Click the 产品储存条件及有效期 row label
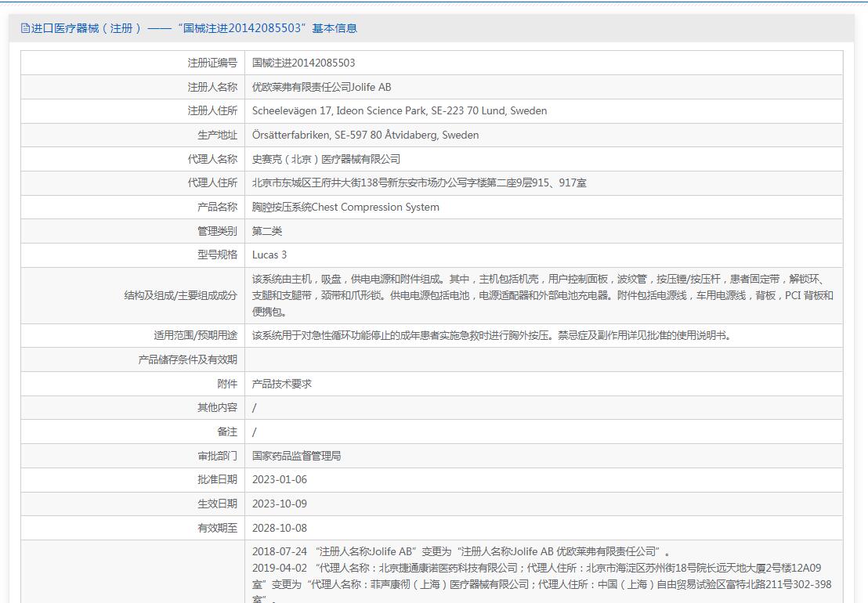Screen dimensions: 868x603 click(x=187, y=359)
